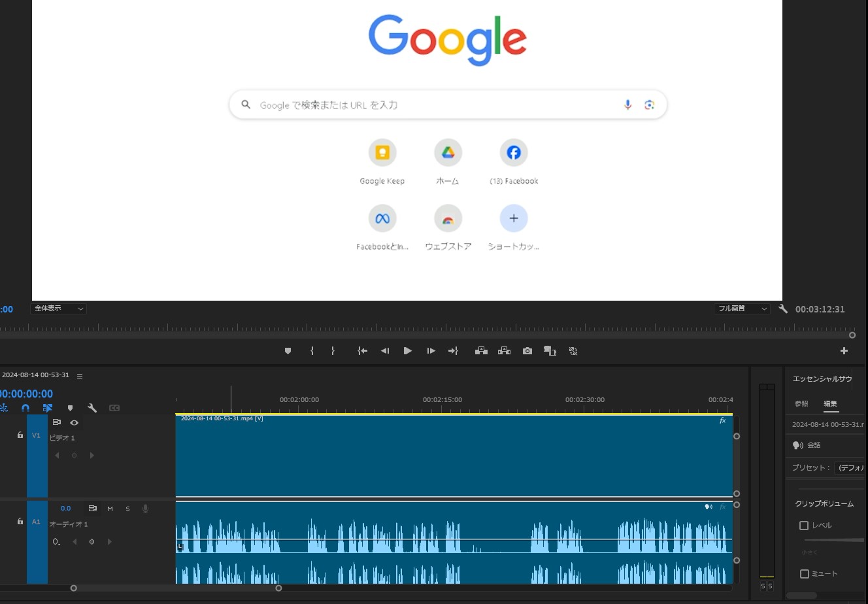Solo the Audio 1 track with S button

tap(127, 509)
